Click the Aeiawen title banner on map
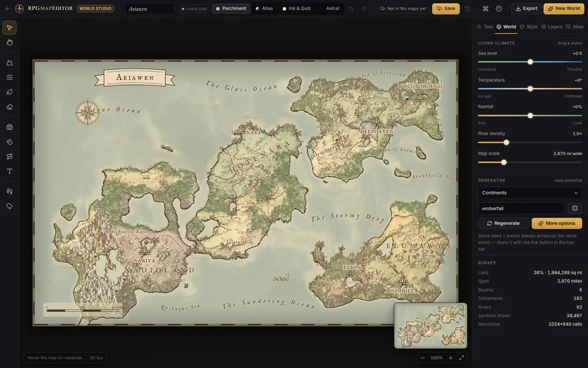The width and height of the screenshot is (588, 368). point(135,78)
